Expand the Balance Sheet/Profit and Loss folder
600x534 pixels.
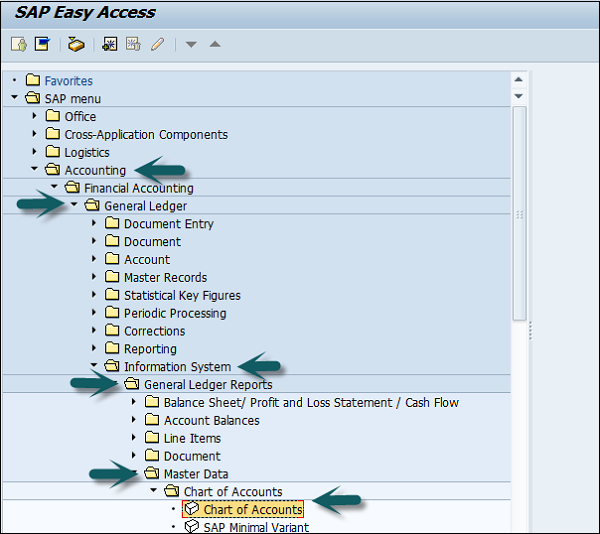(x=134, y=401)
